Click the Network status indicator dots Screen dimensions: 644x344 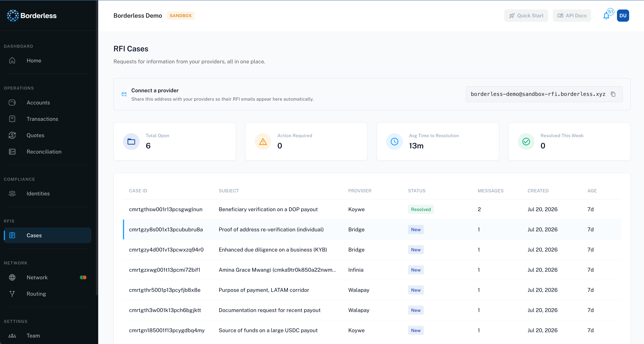tap(83, 277)
